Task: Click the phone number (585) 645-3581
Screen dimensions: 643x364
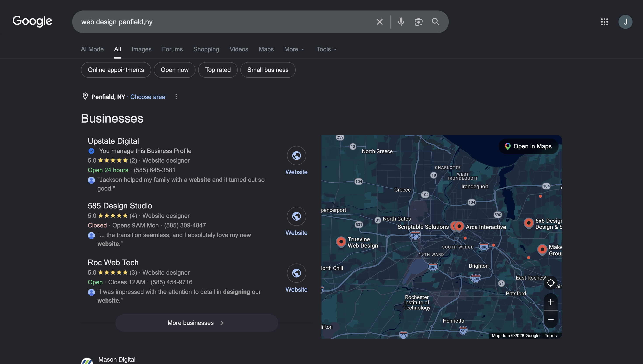Action: (x=154, y=170)
